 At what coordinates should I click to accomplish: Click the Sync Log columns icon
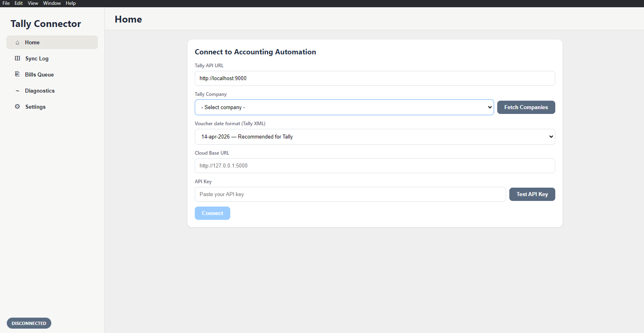pyautogui.click(x=17, y=58)
